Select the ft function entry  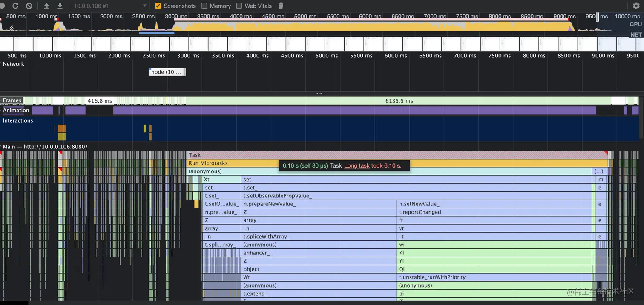coord(495,220)
